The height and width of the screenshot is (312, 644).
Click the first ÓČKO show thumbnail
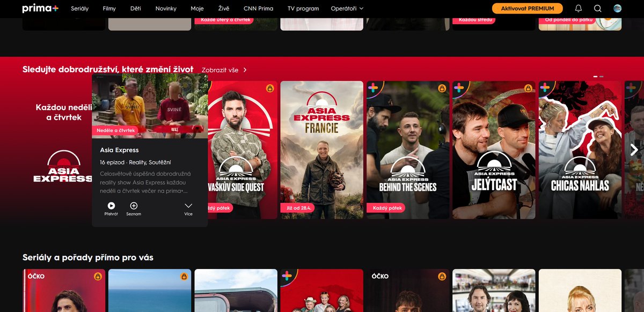[64, 291]
